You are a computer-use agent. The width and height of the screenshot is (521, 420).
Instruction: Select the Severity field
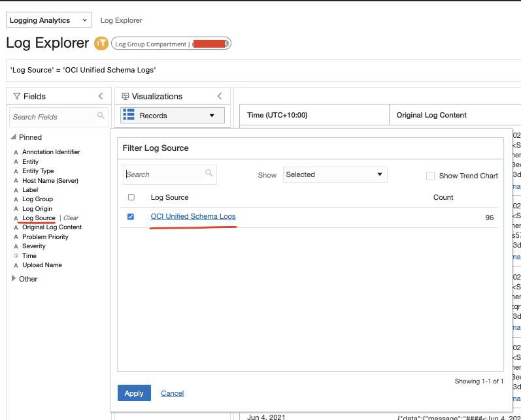(x=34, y=246)
